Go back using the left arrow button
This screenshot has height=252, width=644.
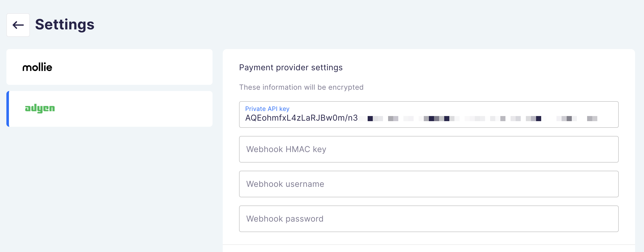click(x=18, y=25)
